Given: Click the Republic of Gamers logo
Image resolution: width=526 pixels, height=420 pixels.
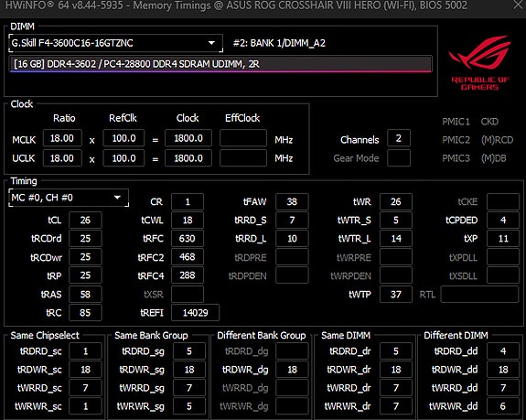Looking at the screenshot, I should point(479,63).
